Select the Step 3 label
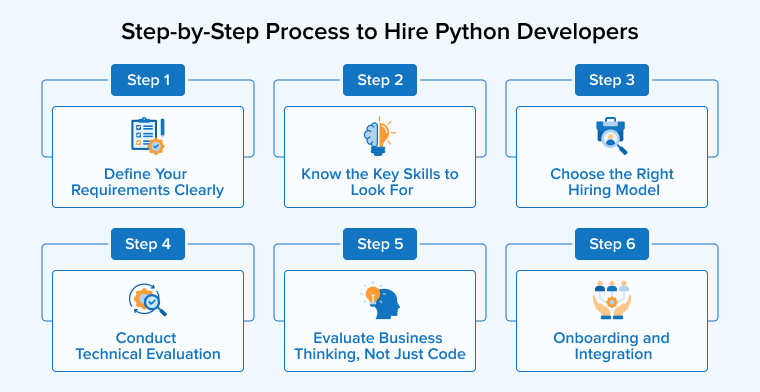Viewport: 760px width, 392px height. click(x=612, y=80)
